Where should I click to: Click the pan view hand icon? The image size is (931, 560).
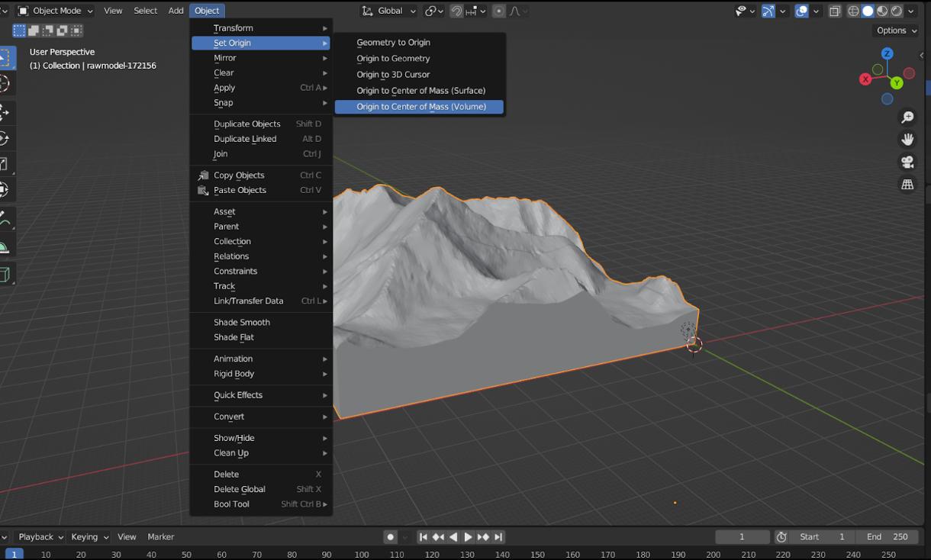907,140
